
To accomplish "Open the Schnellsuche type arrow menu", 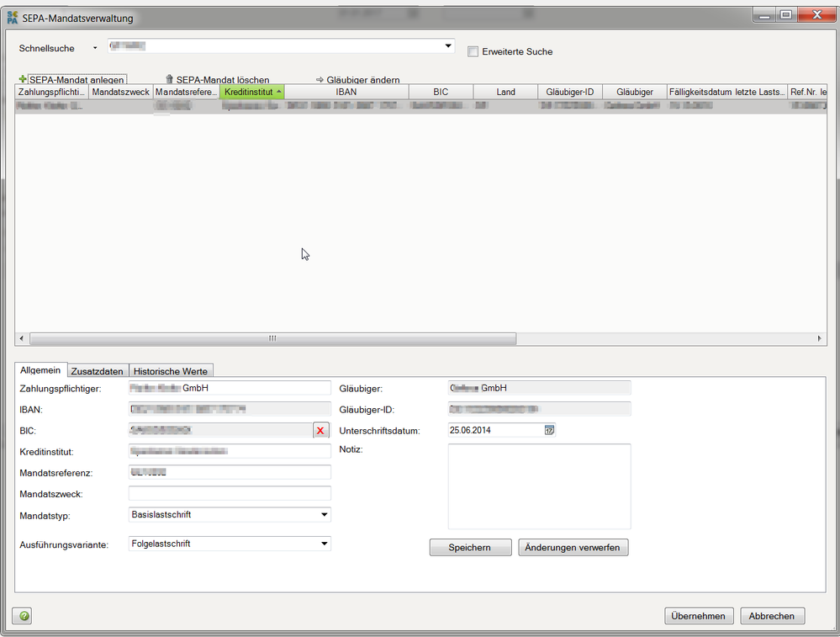I will [94, 49].
